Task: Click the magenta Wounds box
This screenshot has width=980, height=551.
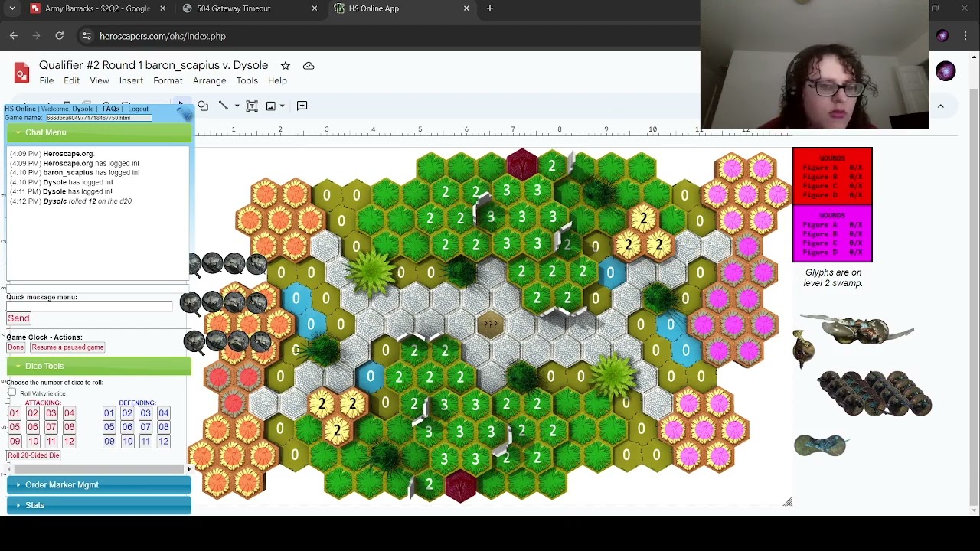Action: pos(832,233)
